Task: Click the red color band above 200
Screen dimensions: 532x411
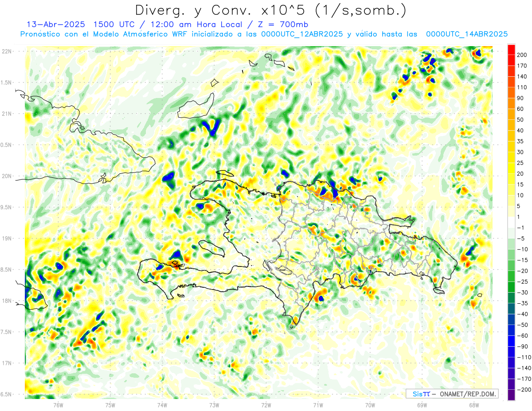Action: click(511, 50)
